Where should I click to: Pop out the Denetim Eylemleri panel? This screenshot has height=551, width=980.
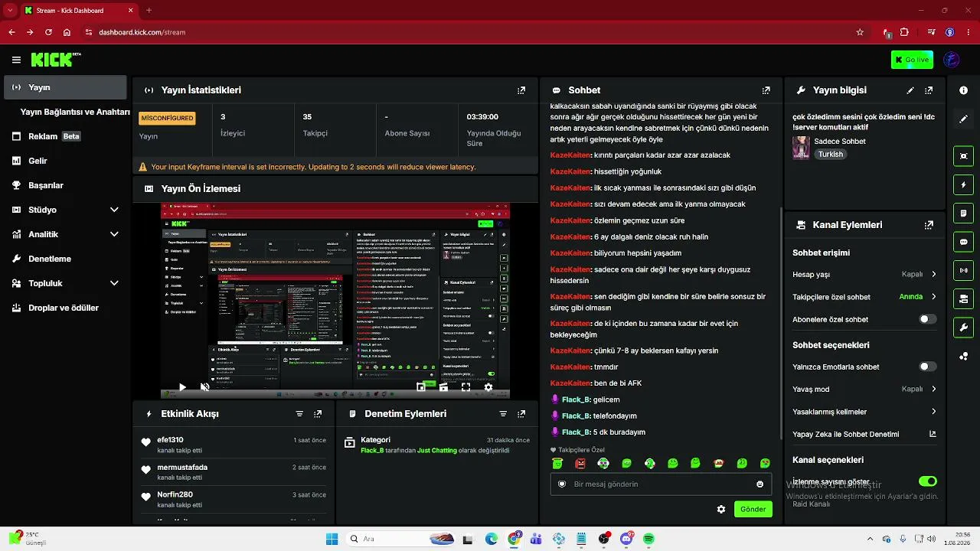pos(521,414)
